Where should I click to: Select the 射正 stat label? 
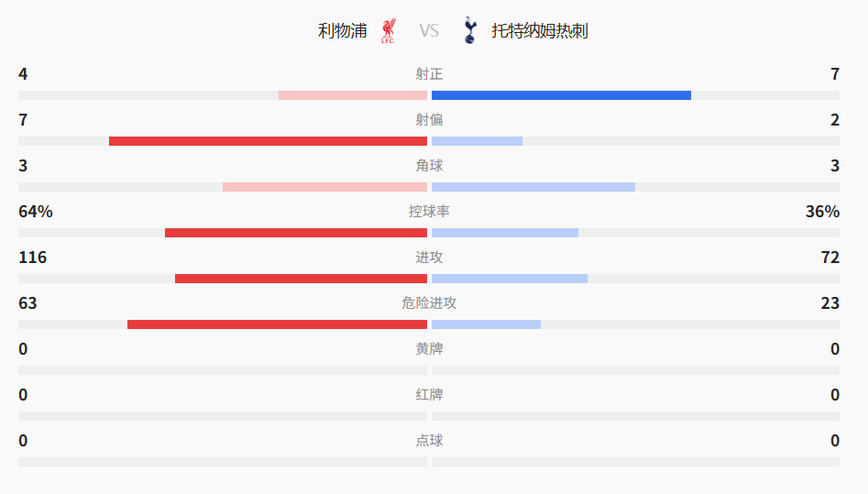429,74
